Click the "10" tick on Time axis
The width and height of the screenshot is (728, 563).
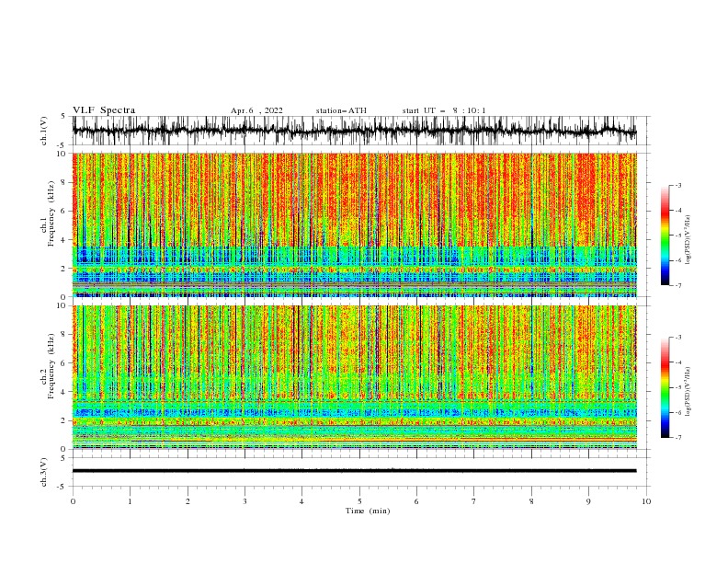(x=646, y=501)
